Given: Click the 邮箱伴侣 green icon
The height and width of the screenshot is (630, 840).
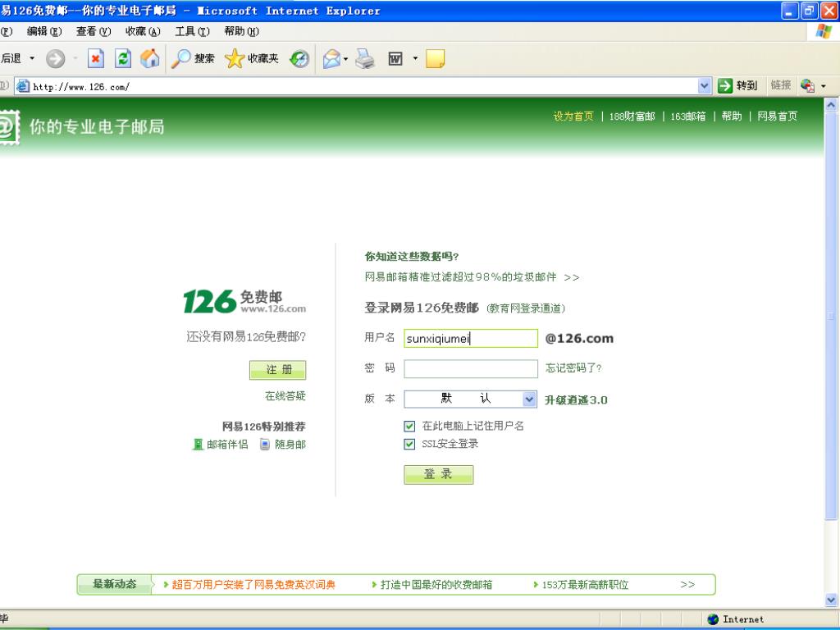Looking at the screenshot, I should point(199,444).
